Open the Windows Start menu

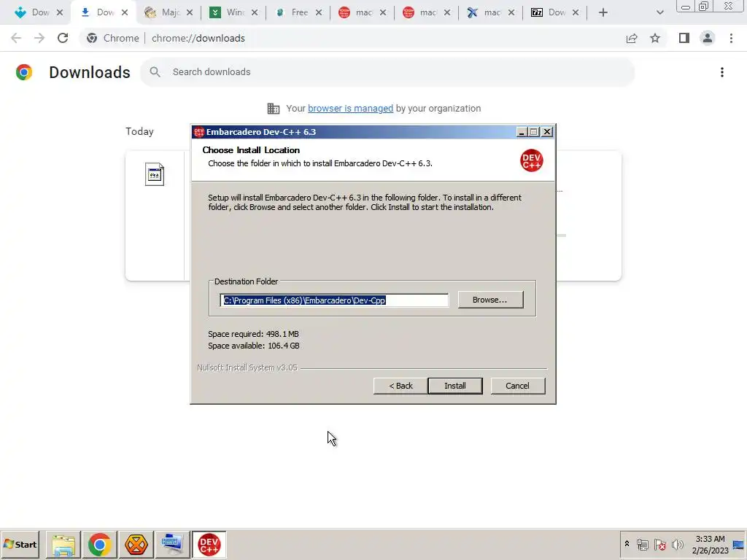pos(20,544)
